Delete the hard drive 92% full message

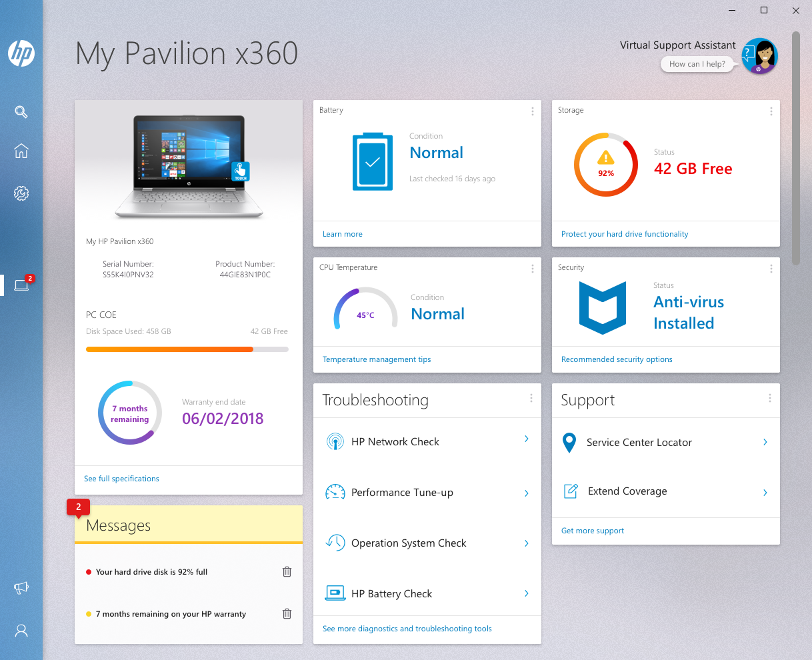click(x=287, y=571)
